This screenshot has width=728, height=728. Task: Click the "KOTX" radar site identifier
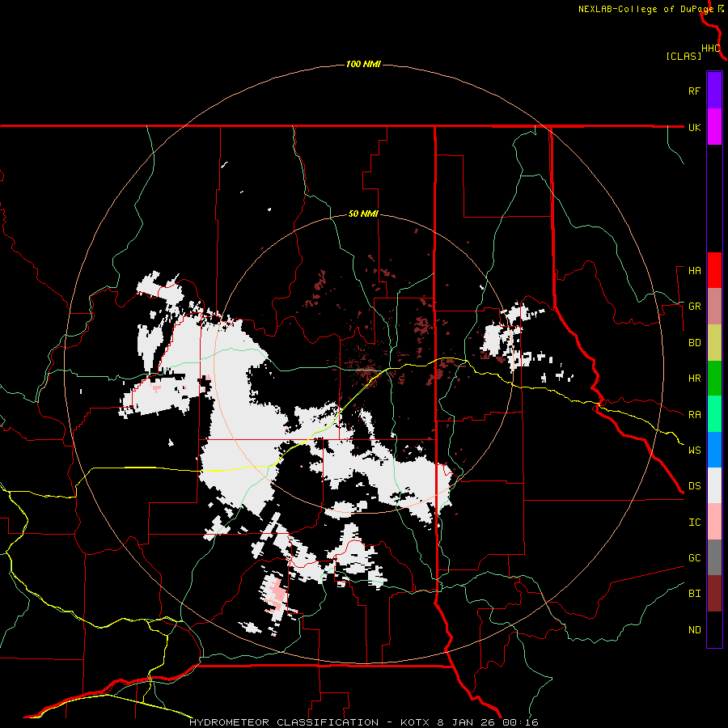(x=417, y=722)
